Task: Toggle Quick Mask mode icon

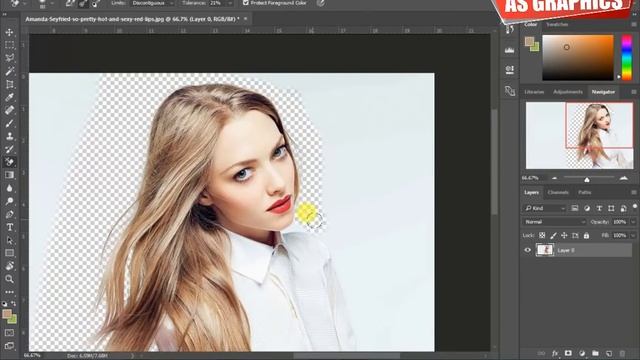Action: (9, 332)
